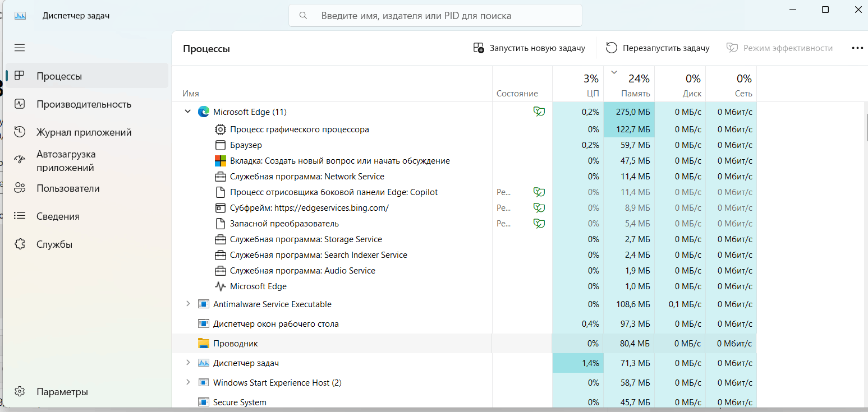
Task: Expand the Antimalware Service Executable group
Action: (x=188, y=304)
